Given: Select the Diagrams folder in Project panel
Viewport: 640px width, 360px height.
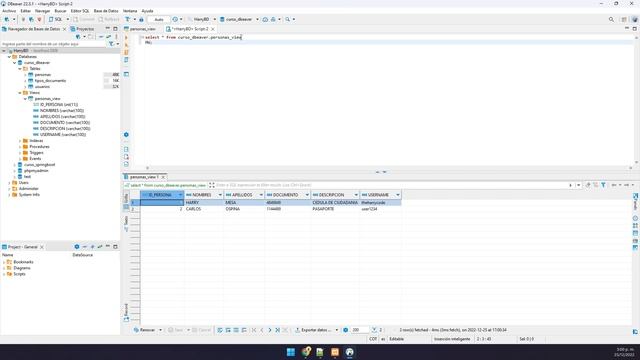Looking at the screenshot, I should [18, 268].
